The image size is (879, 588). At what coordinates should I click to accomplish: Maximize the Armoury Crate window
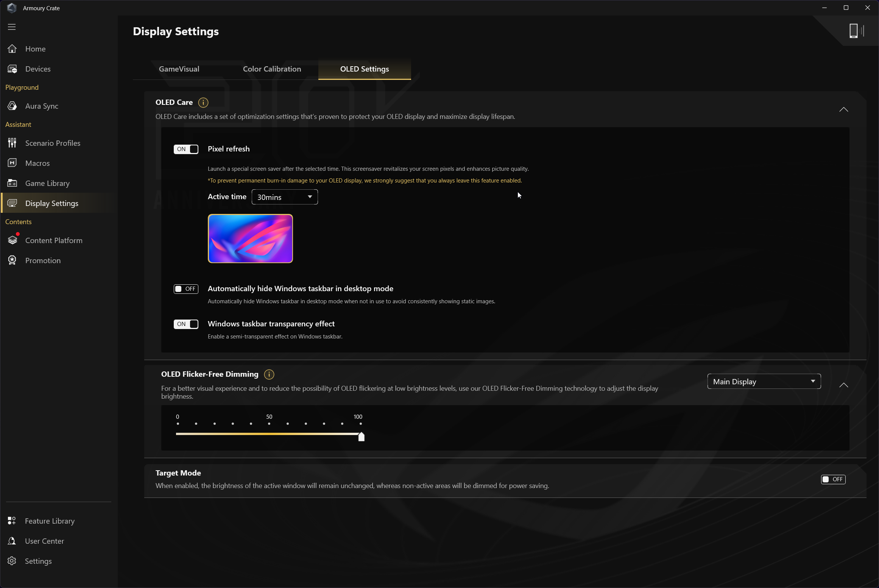point(846,8)
